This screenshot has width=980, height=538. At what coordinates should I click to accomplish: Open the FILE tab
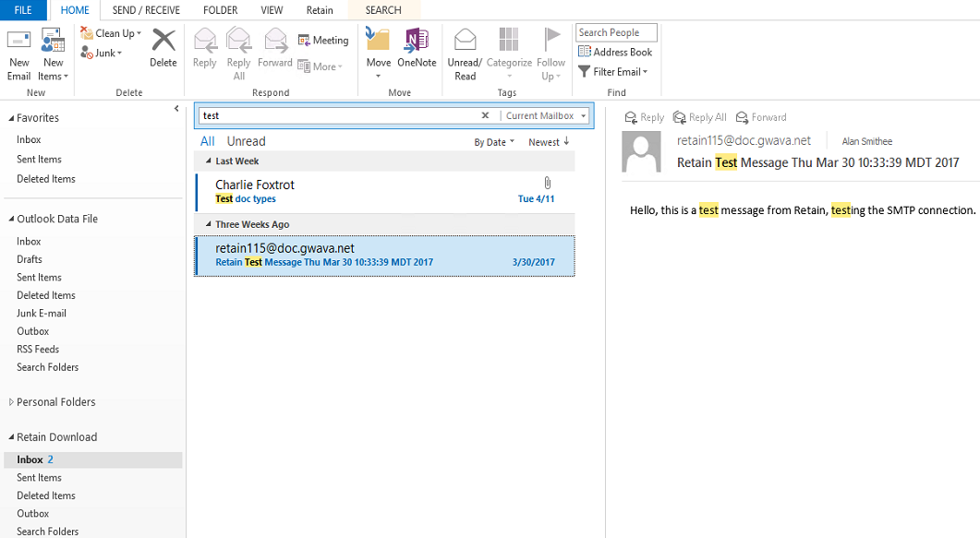(x=23, y=10)
